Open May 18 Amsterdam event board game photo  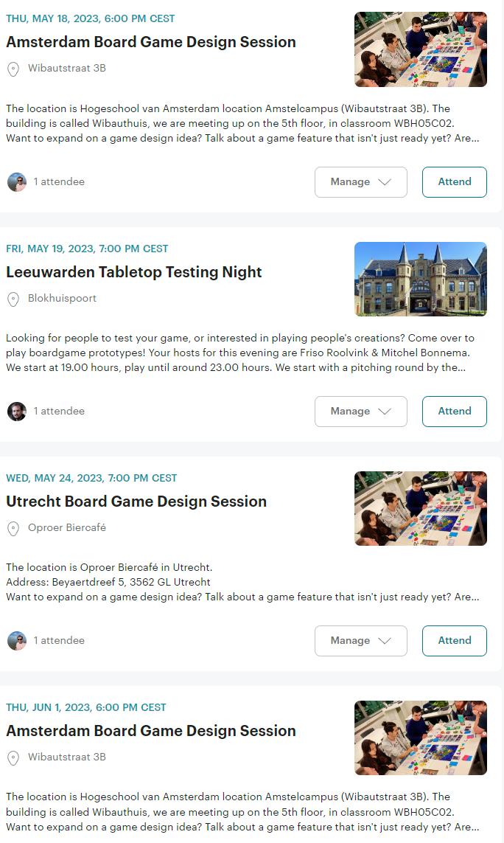point(420,49)
